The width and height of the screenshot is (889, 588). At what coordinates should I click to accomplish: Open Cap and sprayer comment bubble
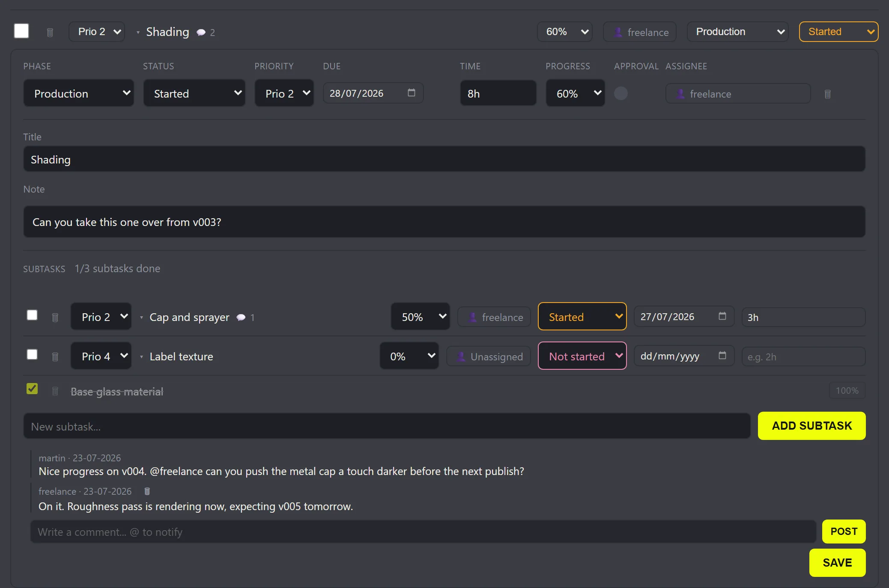(x=241, y=318)
